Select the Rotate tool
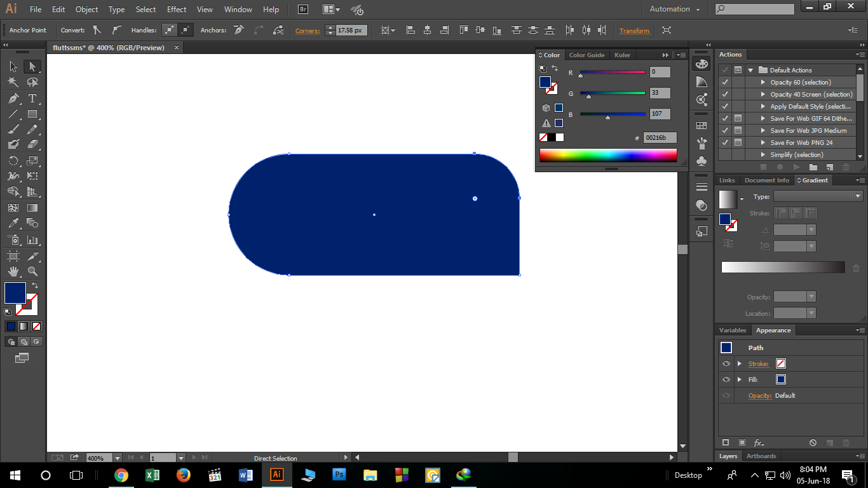This screenshot has height=488, width=868. (x=13, y=161)
